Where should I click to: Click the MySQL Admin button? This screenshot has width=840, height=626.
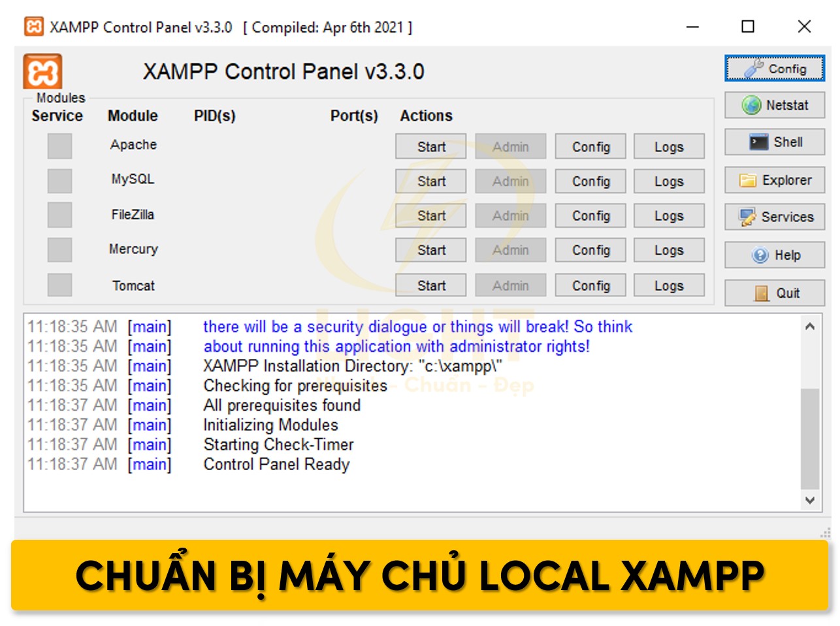511,181
